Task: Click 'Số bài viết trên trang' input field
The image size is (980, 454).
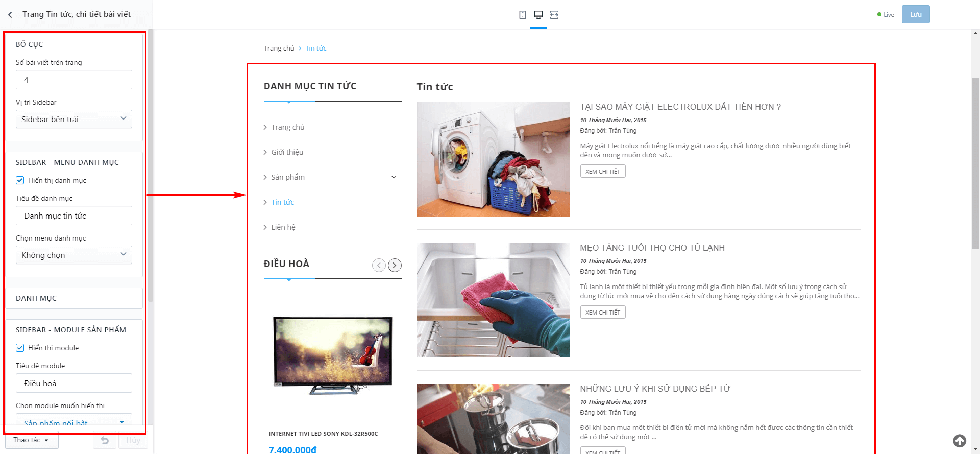Action: tap(74, 80)
